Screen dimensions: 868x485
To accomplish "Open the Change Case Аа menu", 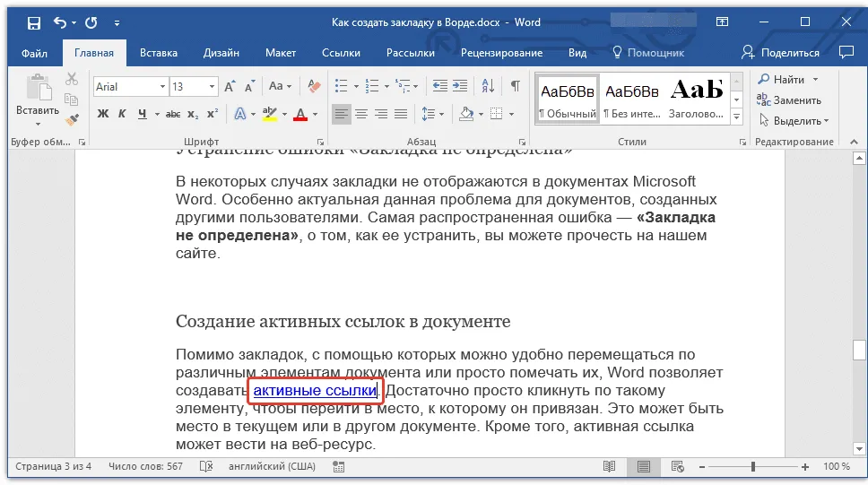I will (x=279, y=86).
